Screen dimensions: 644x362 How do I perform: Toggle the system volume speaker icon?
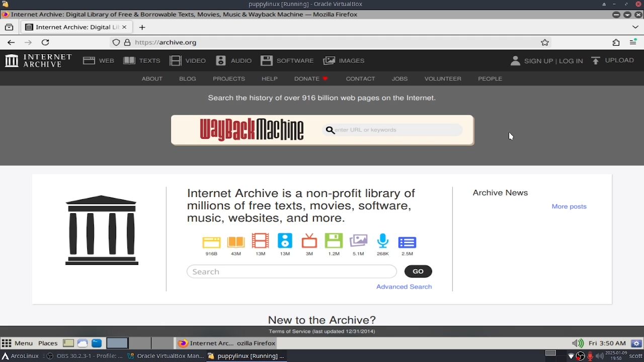click(577, 343)
